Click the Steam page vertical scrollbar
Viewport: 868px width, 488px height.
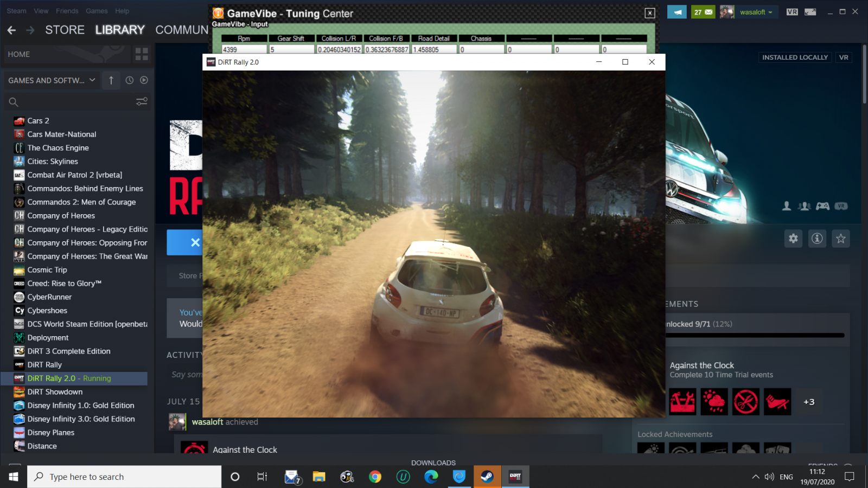(x=864, y=73)
